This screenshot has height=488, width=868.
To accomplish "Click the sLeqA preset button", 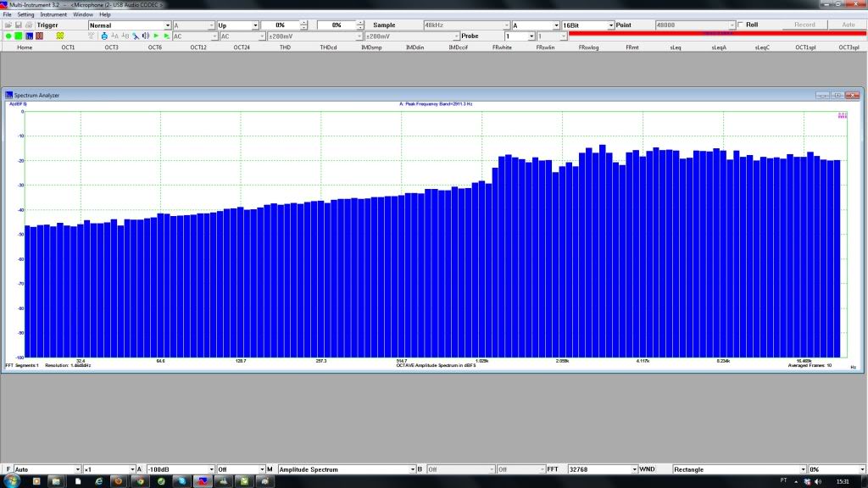I will (x=719, y=47).
